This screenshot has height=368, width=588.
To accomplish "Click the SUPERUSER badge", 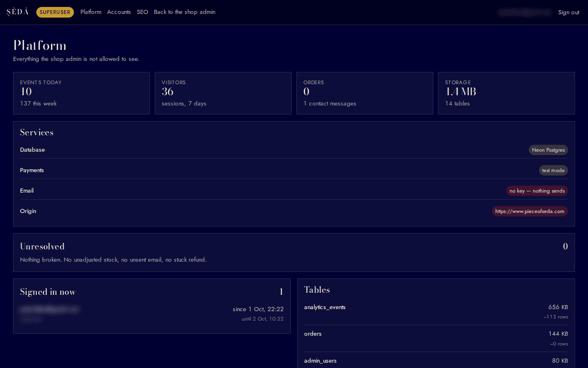I will point(55,12).
